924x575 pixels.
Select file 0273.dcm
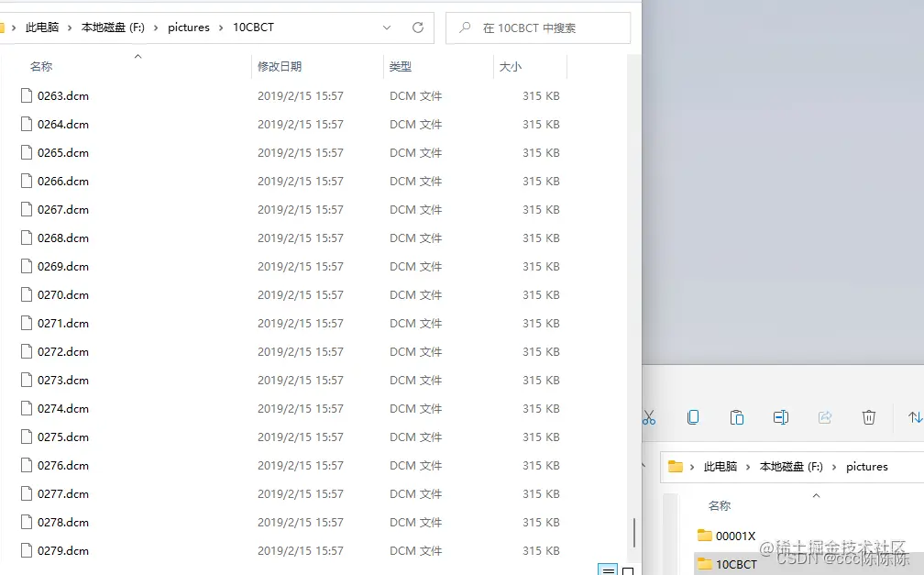tap(63, 380)
